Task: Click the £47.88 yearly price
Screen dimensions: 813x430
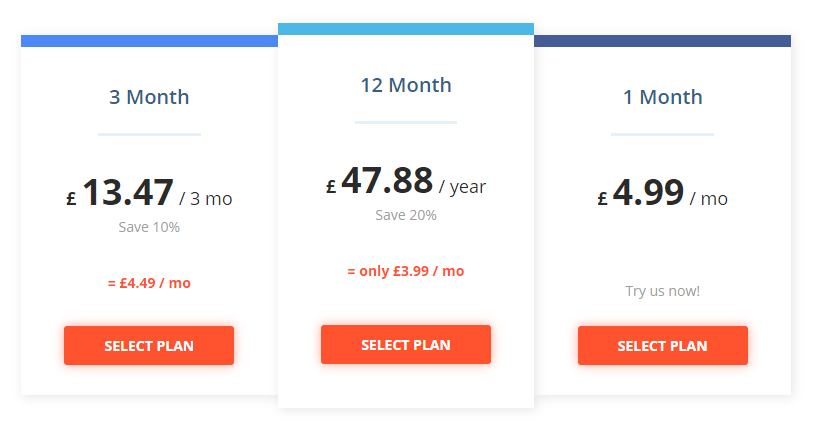Action: tap(379, 181)
